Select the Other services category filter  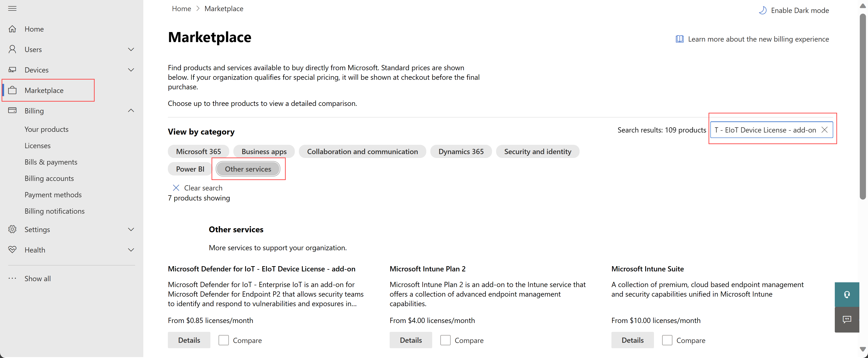248,169
